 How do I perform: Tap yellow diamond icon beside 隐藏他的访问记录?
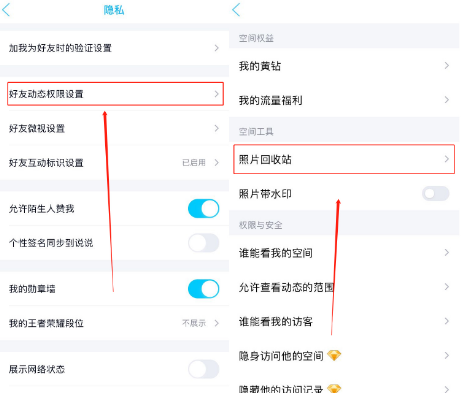pyautogui.click(x=334, y=388)
